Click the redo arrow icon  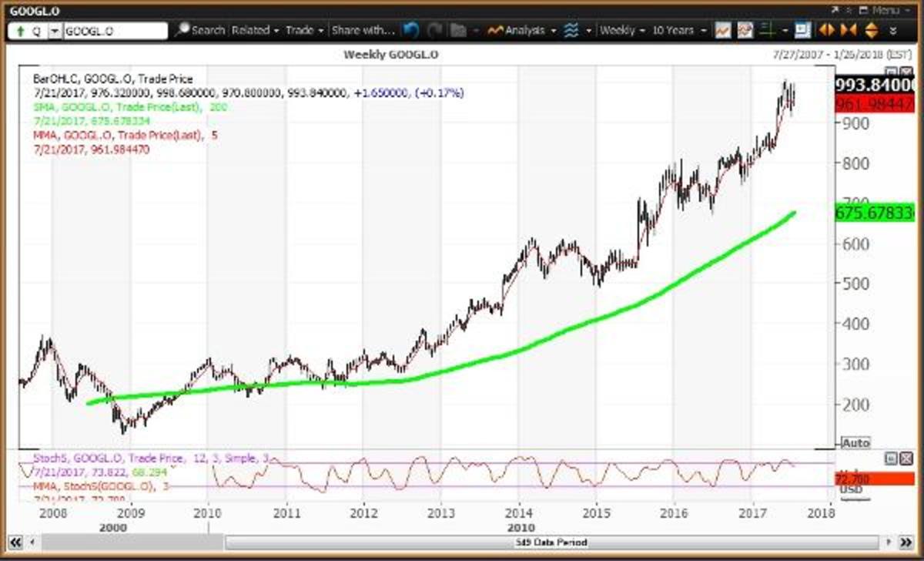[435, 30]
